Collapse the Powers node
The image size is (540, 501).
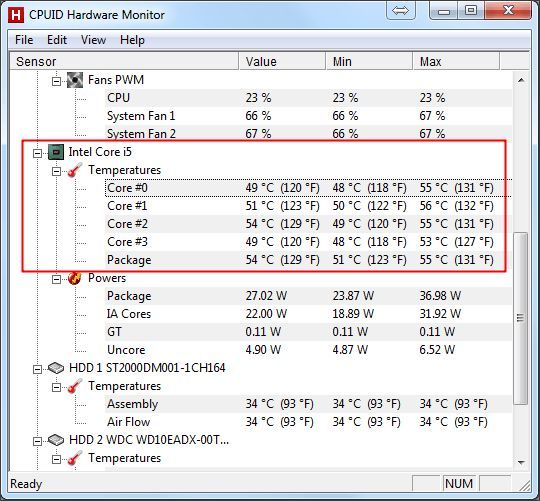[x=56, y=280]
